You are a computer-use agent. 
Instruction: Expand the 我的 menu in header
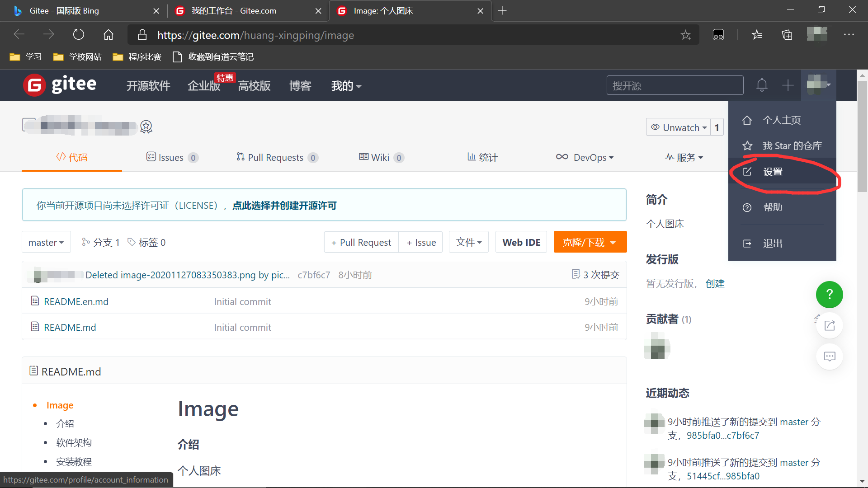coord(346,86)
